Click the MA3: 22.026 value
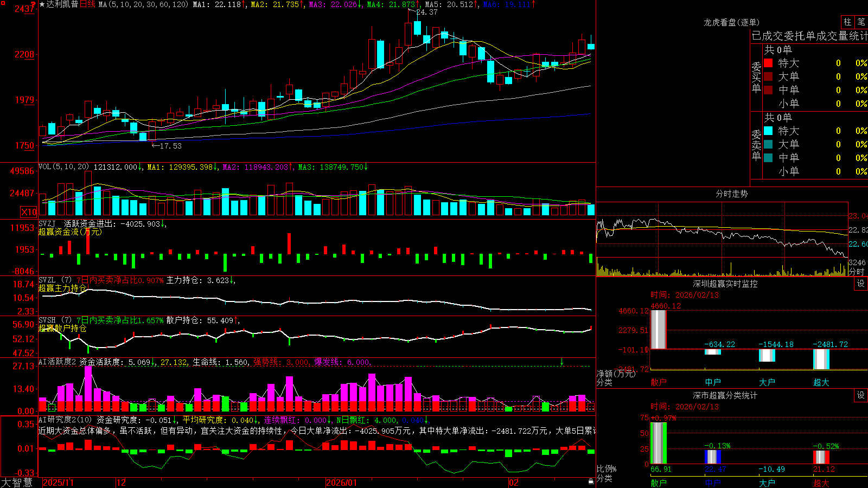 tap(334, 4)
